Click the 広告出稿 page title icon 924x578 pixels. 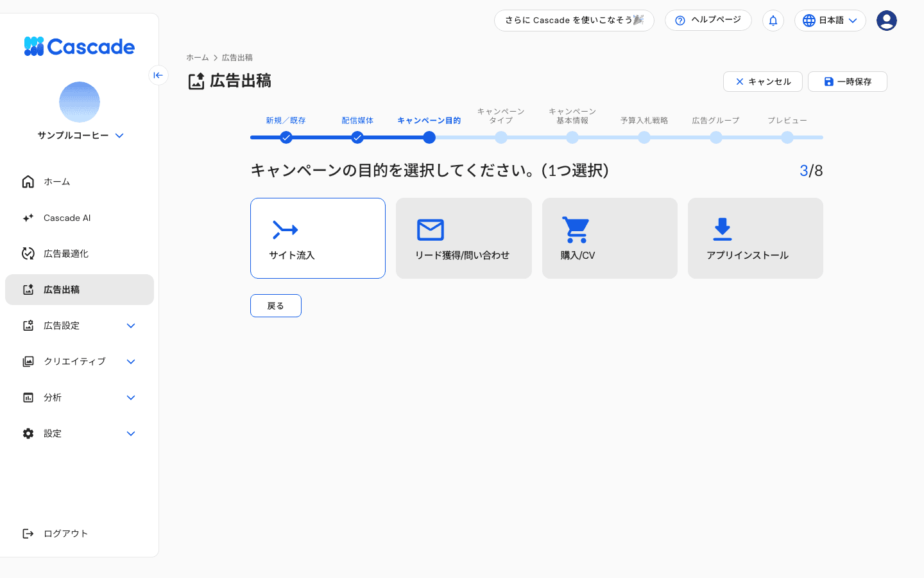tap(196, 82)
